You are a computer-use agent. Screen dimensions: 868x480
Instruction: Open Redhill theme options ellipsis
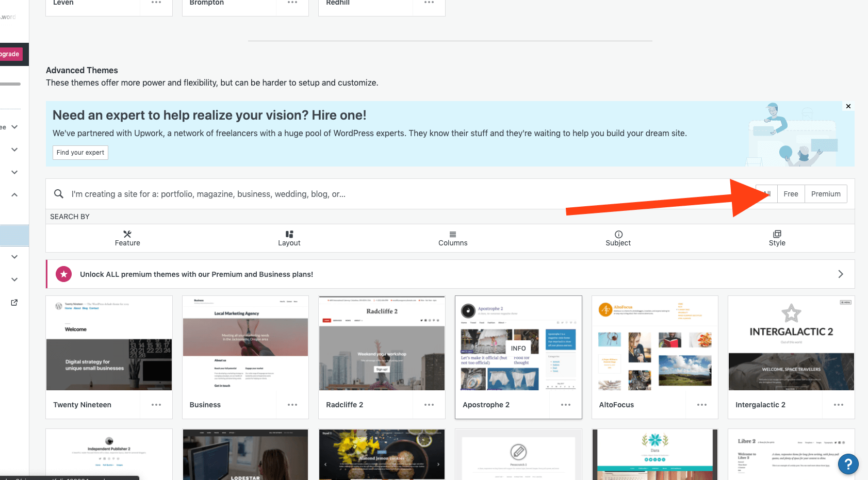tap(429, 3)
